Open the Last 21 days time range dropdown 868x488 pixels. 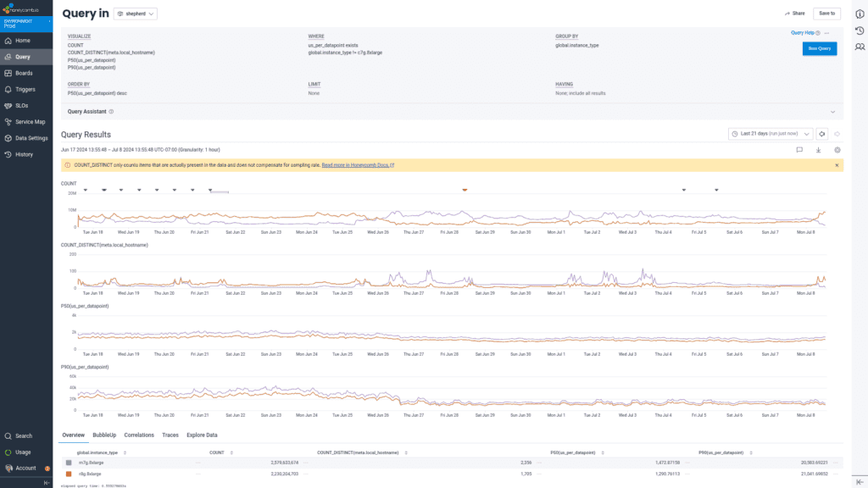[x=771, y=134]
